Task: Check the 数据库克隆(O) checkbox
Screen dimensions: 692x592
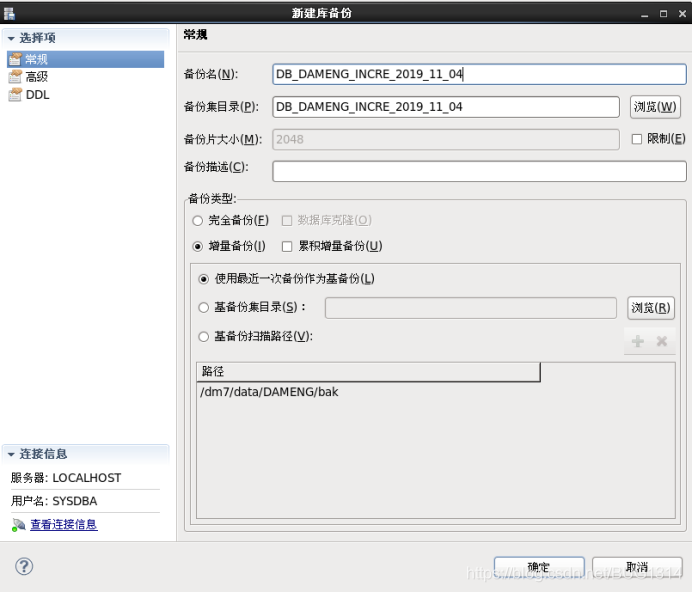Action: [x=287, y=221]
